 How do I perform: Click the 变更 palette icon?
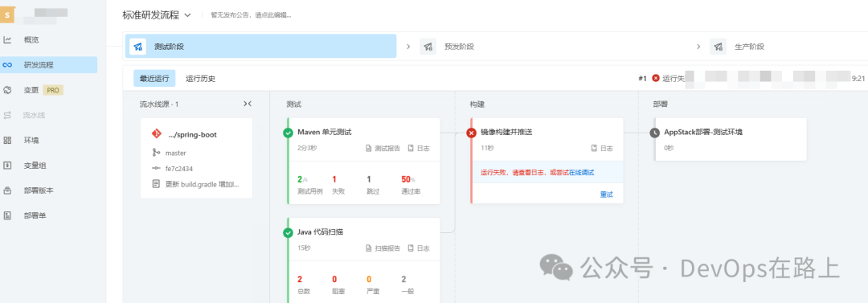[8, 90]
